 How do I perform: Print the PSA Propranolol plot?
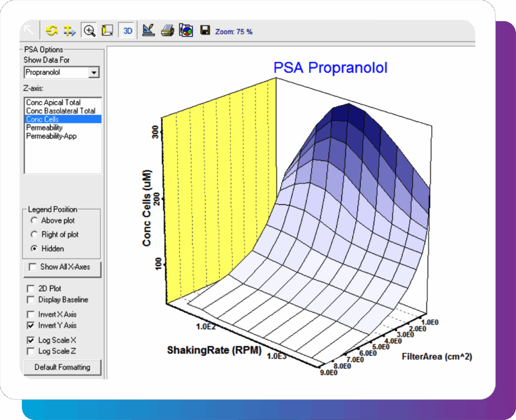[167, 30]
